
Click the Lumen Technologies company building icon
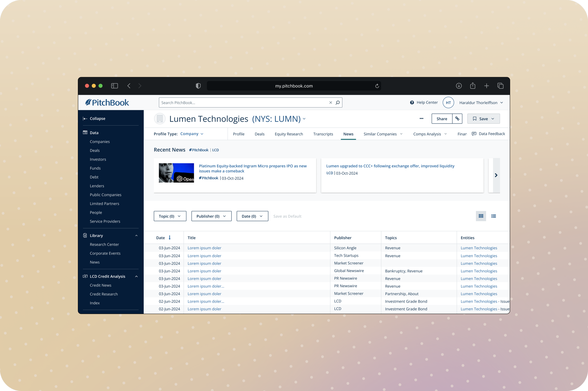click(x=160, y=119)
